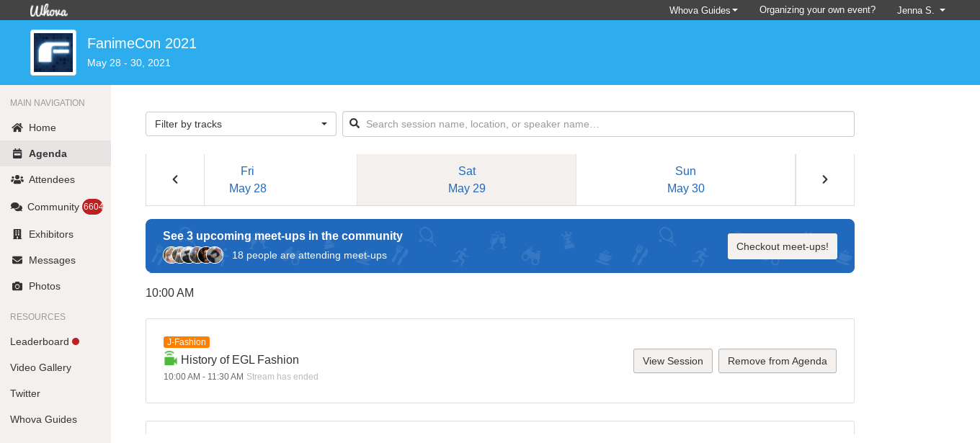Click the Agenda calendar icon

coord(17,153)
